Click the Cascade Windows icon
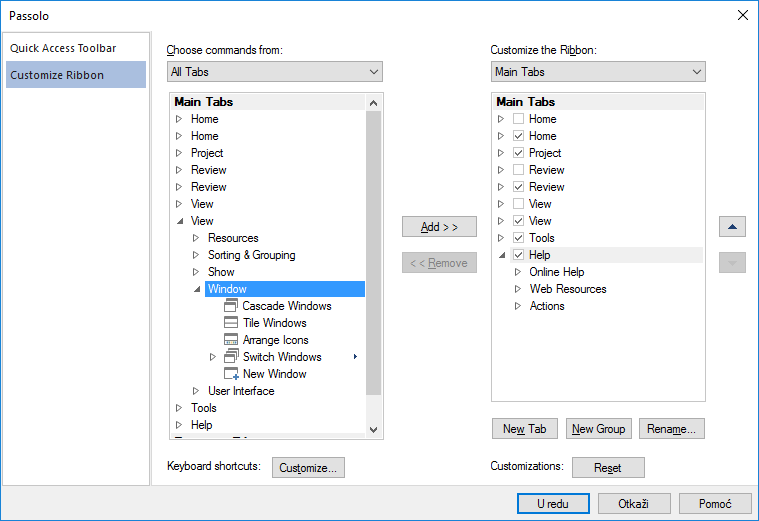The width and height of the screenshot is (759, 521). [231, 306]
